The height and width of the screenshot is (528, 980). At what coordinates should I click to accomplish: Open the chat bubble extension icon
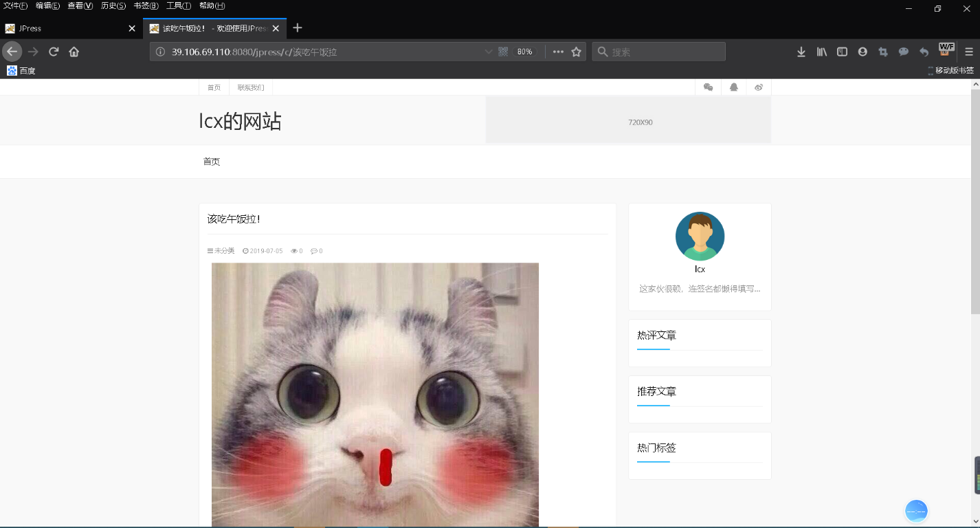coord(904,52)
